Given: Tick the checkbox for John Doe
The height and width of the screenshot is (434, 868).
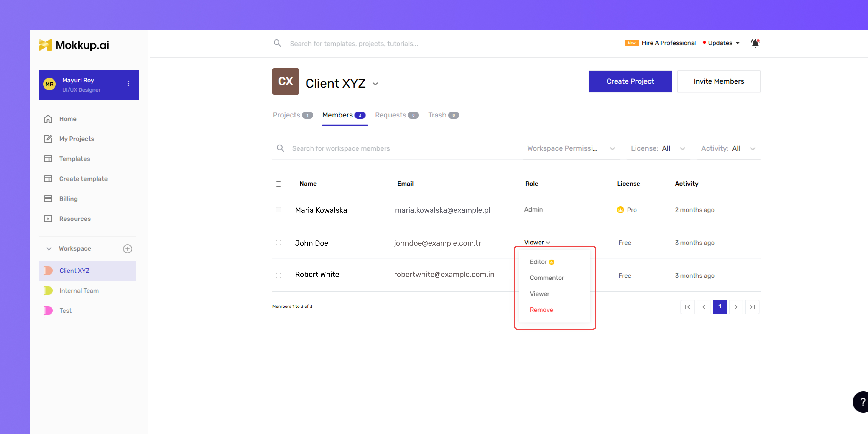Looking at the screenshot, I should pos(278,243).
